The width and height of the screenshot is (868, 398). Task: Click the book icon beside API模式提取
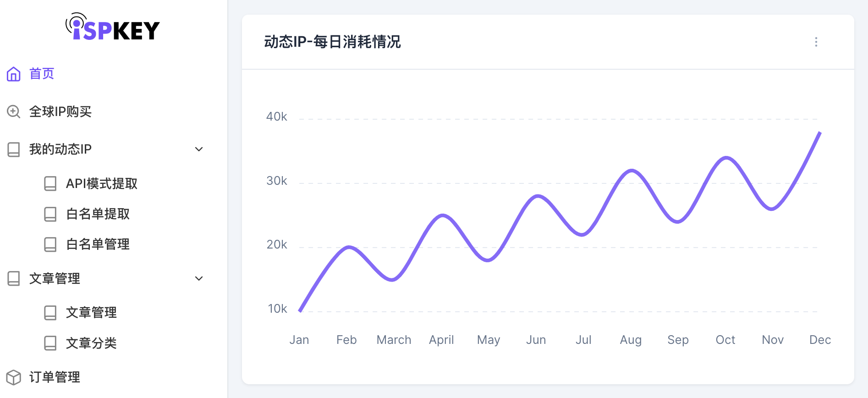click(50, 183)
